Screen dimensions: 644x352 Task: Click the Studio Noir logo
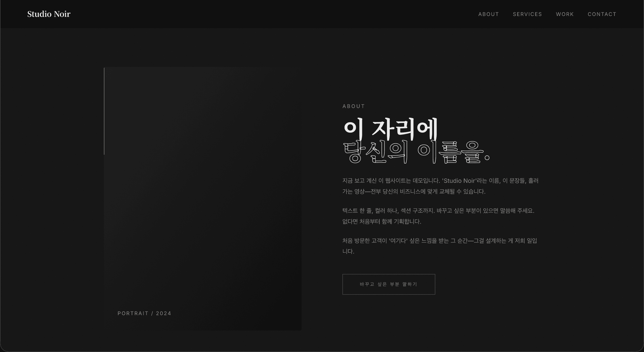point(49,14)
